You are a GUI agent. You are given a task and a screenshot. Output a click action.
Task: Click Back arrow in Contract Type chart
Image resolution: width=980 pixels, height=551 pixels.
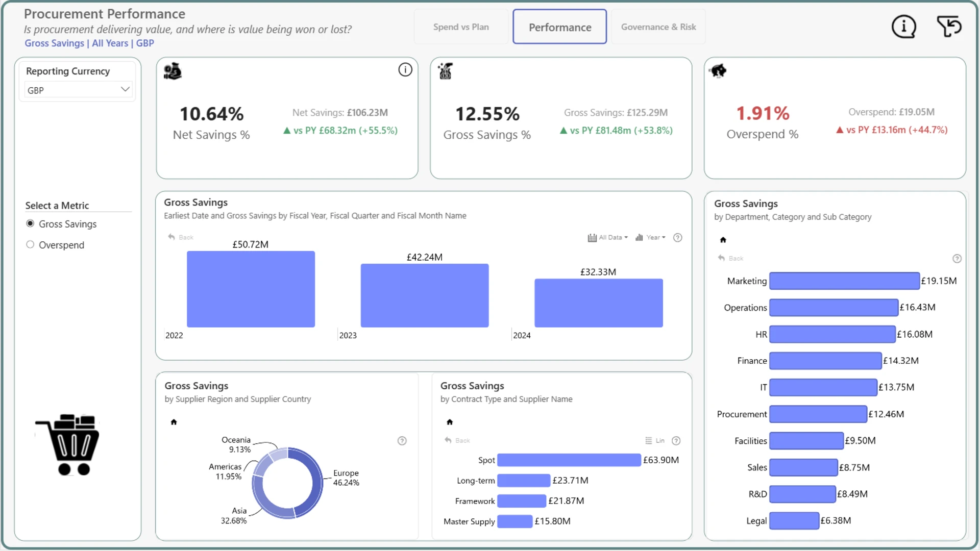(457, 440)
